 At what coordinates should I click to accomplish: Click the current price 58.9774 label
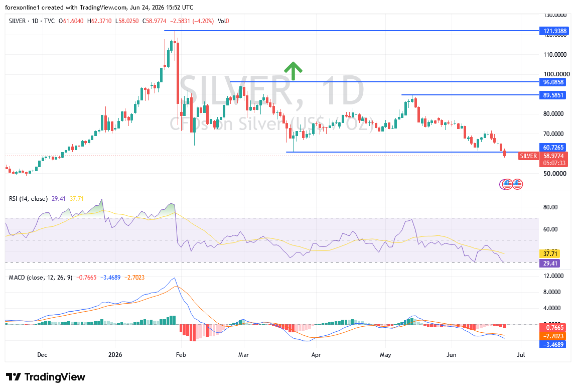pos(553,156)
